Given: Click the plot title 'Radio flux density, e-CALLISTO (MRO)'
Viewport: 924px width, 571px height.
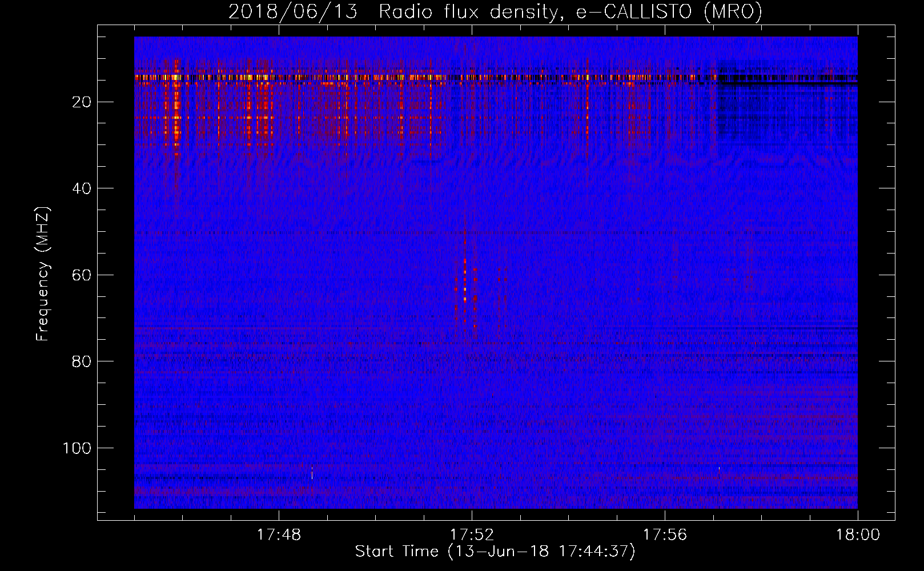Looking at the screenshot, I should point(570,11).
